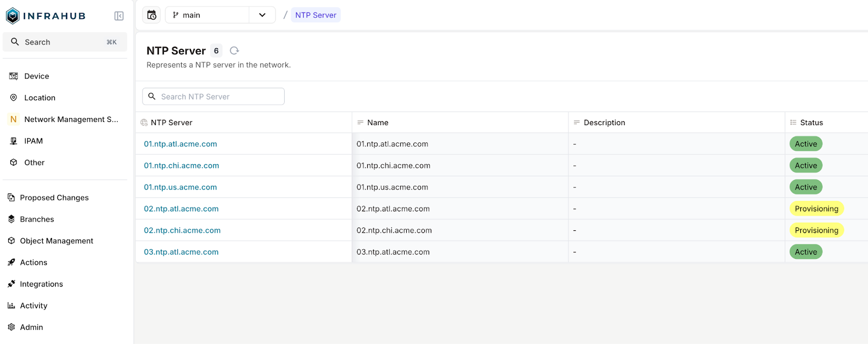Viewport: 868px width, 344px height.
Task: Click the Status column list icon
Action: pos(793,122)
